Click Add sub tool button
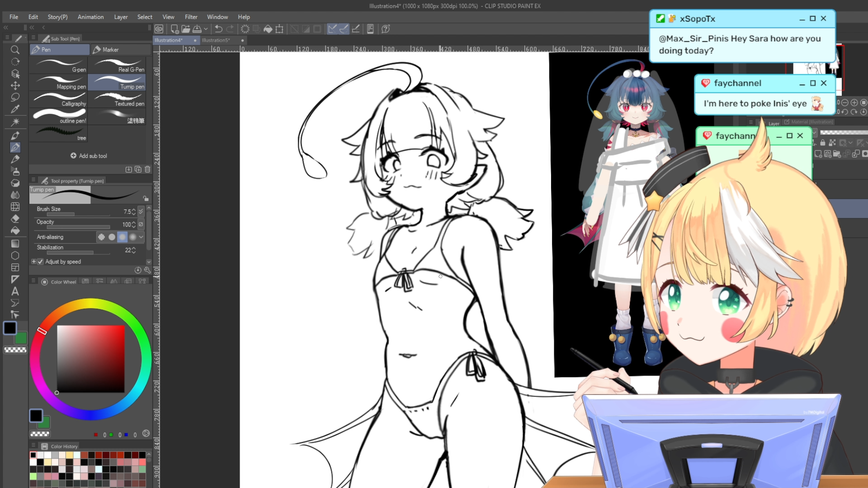Screen dimensions: 868x488 [89, 156]
